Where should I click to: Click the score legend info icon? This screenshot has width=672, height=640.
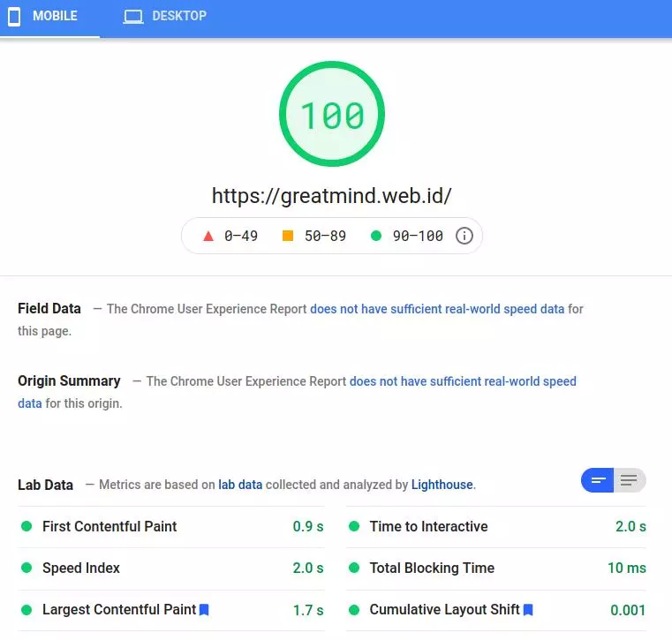[x=464, y=236]
